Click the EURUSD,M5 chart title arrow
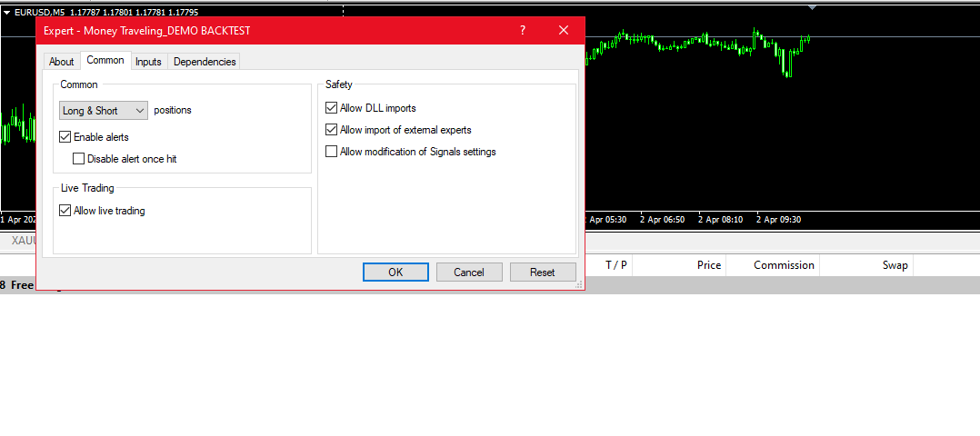980x436 pixels. (x=6, y=12)
